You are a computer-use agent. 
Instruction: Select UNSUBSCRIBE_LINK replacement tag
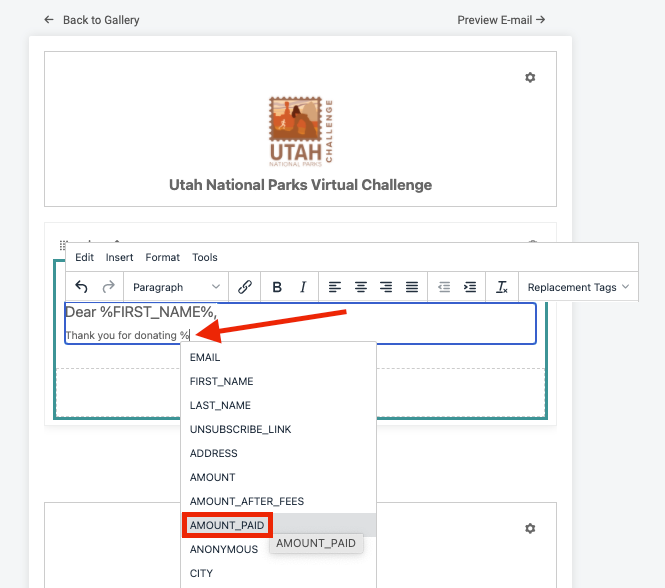point(278,429)
